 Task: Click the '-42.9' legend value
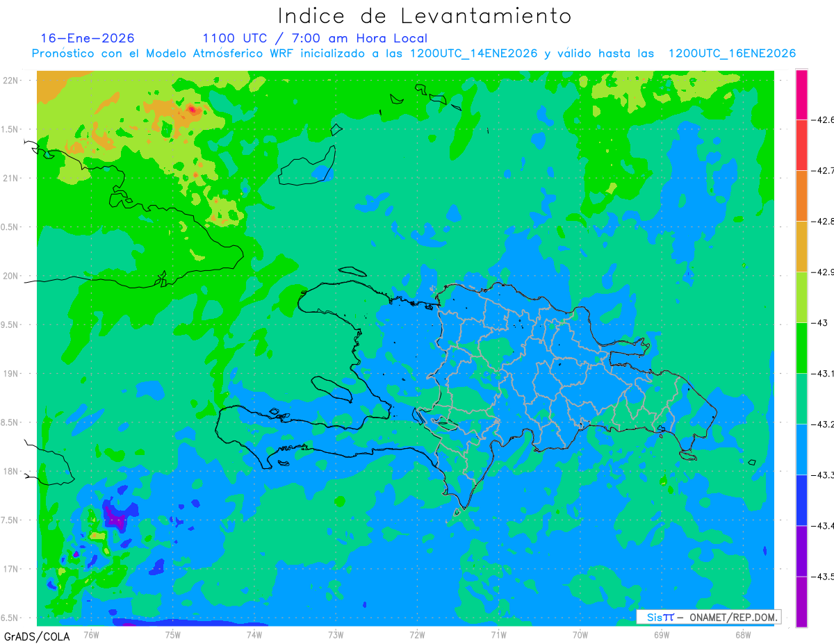point(823,272)
